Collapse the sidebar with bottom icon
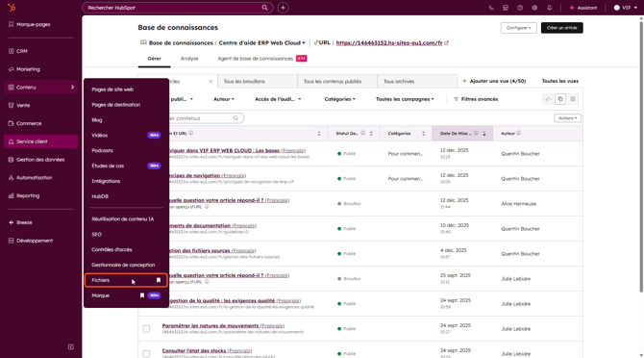This screenshot has width=644, height=358. (70, 346)
